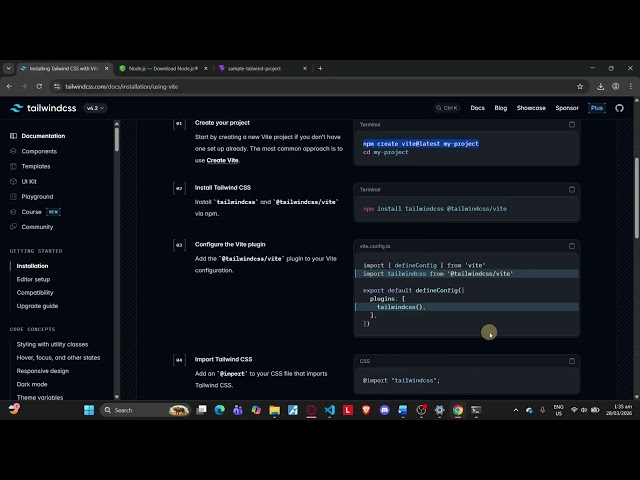View site information icon in address bar

pos(57,87)
